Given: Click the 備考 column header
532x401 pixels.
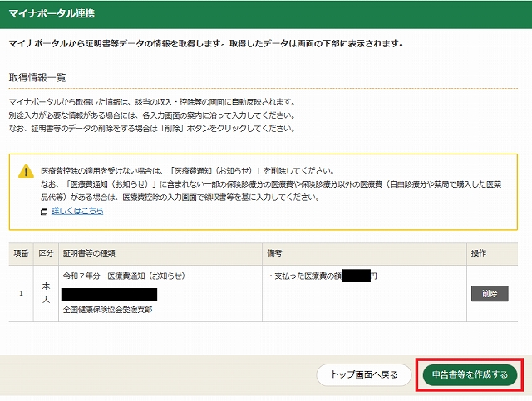Looking at the screenshot, I should click(x=277, y=252).
